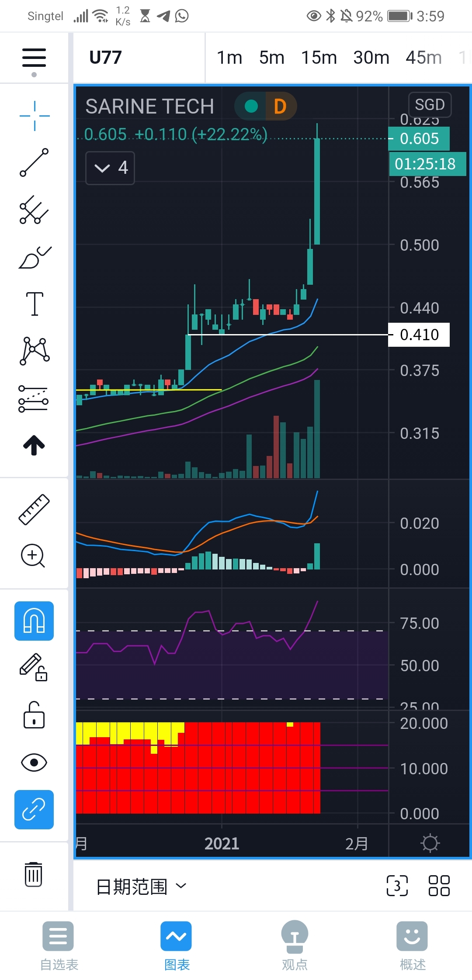The height and width of the screenshot is (980, 472).
Task: Click the WhatsApp status bar icon
Action: click(x=182, y=16)
